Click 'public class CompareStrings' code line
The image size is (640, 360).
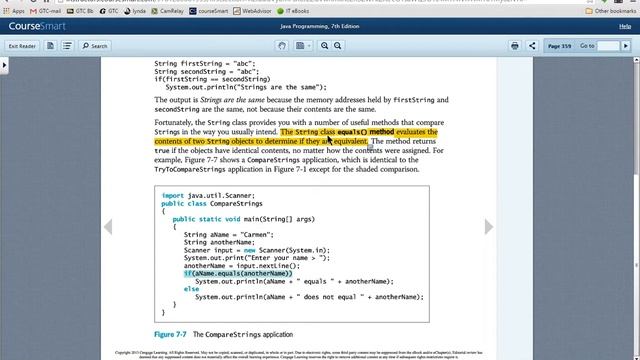(212, 203)
